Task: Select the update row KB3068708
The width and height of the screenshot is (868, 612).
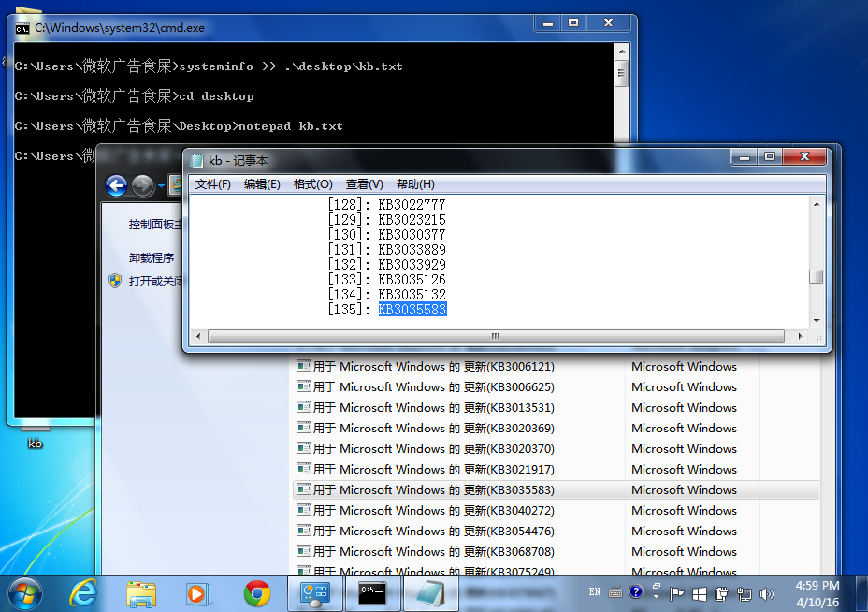Action: (x=556, y=551)
